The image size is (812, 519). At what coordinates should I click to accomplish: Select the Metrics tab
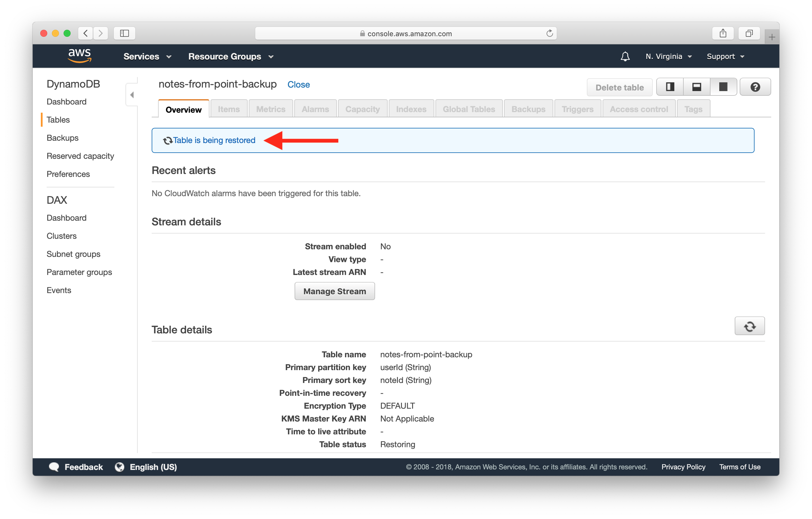coord(270,108)
